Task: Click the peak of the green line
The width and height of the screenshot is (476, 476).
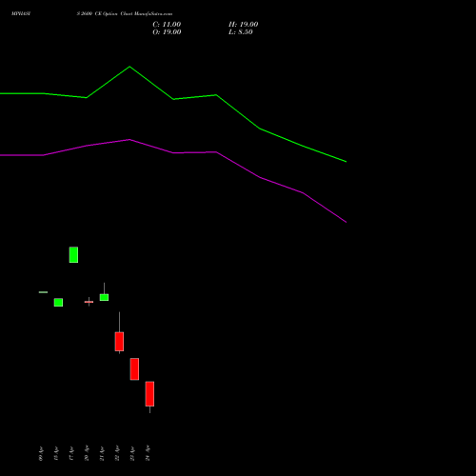Action: coord(129,67)
